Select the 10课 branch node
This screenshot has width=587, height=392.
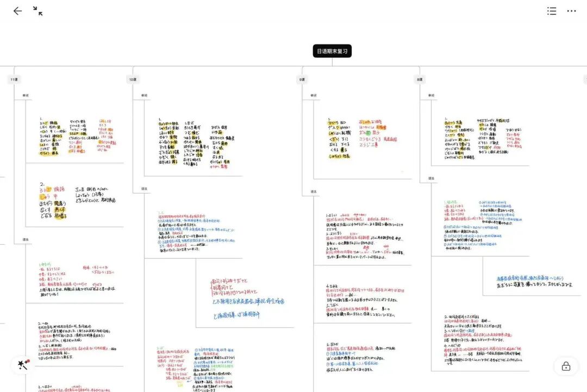point(133,79)
